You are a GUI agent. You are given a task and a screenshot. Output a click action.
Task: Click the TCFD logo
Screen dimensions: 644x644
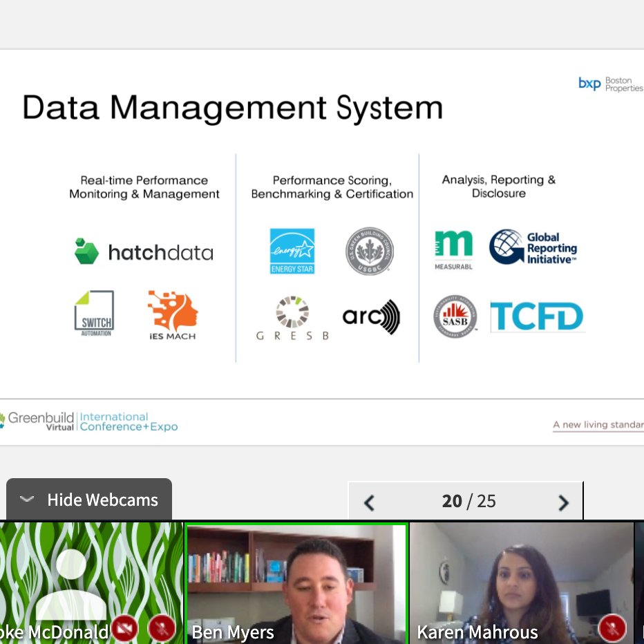[537, 316]
